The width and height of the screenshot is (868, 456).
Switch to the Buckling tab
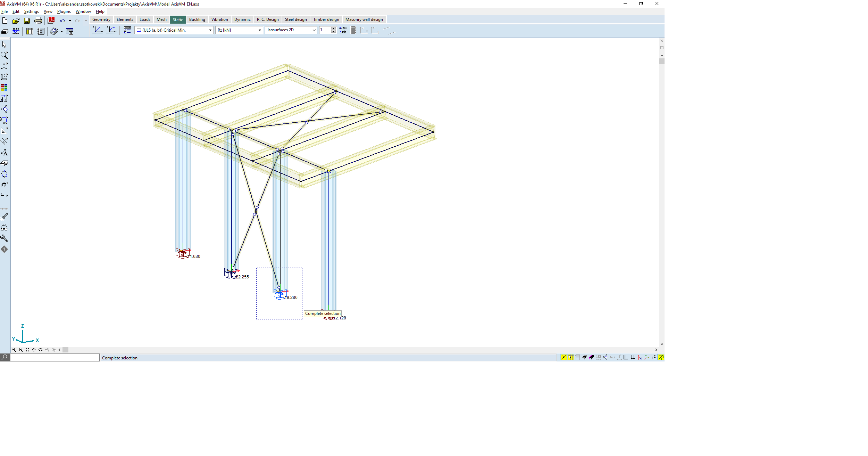[x=197, y=19]
